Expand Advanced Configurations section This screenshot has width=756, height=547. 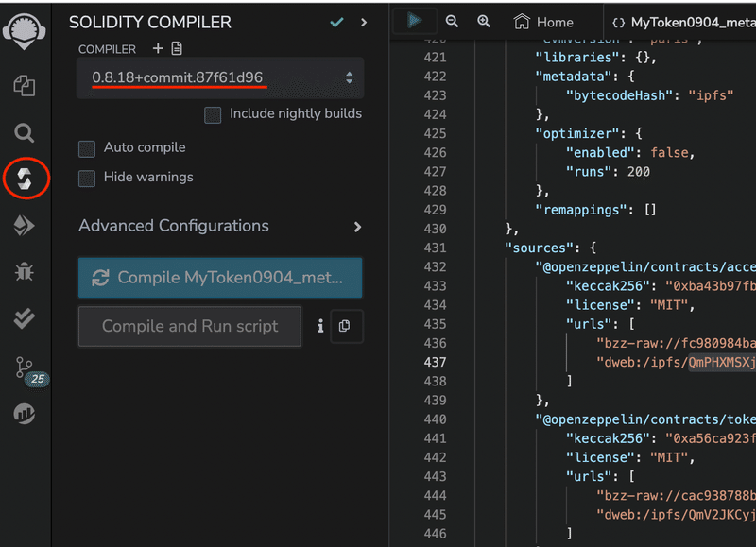[220, 226]
